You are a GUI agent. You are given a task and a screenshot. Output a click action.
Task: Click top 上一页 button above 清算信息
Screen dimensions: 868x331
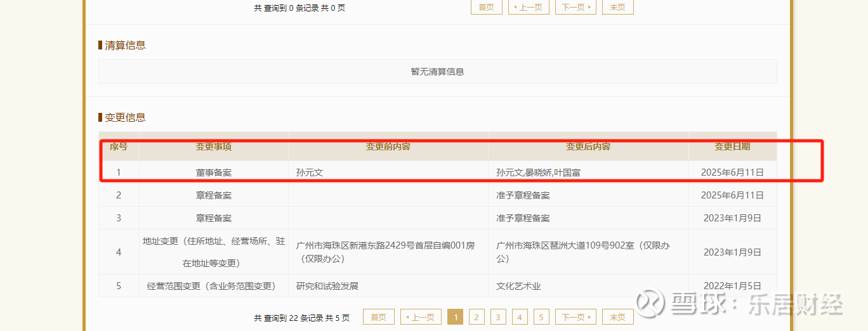[529, 7]
